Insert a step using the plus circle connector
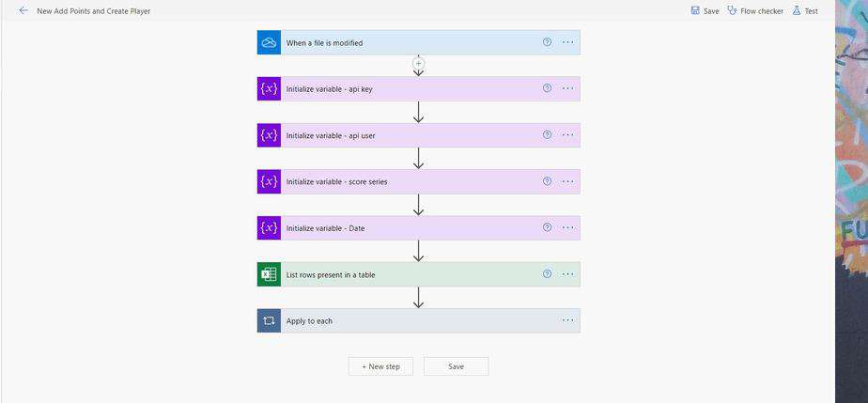868x403 pixels. tap(419, 64)
